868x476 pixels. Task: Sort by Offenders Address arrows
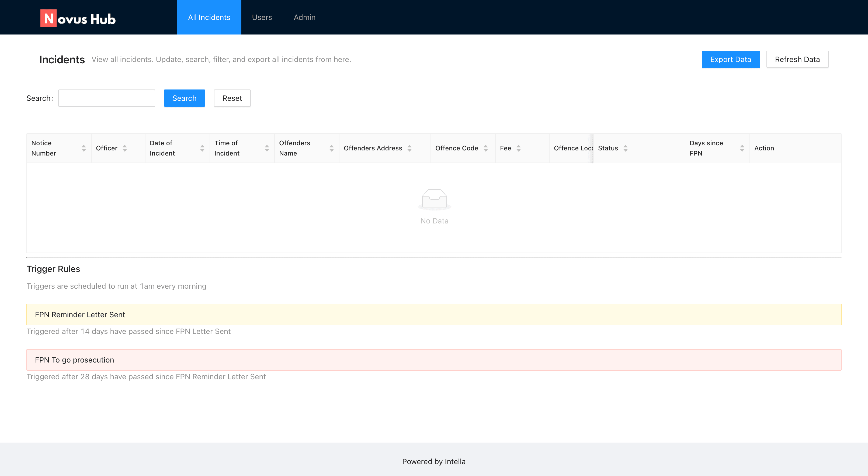409,148
